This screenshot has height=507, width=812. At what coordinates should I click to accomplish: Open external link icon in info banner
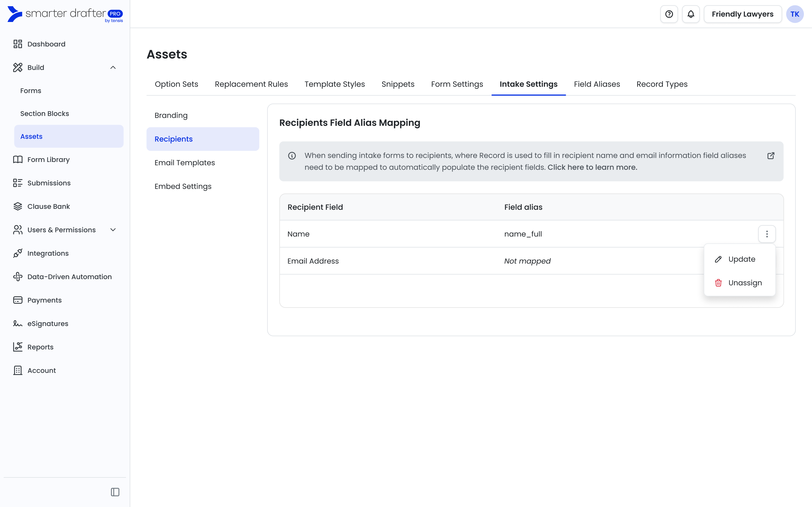click(x=771, y=155)
